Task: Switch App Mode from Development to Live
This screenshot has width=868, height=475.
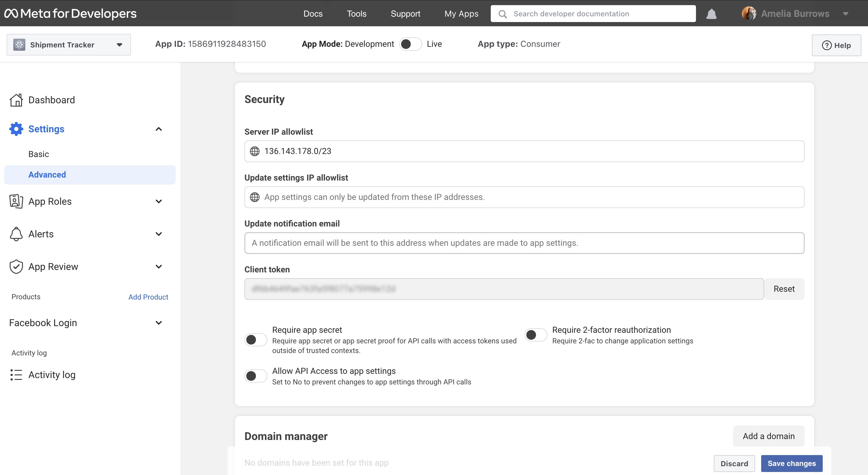Action: coord(411,44)
